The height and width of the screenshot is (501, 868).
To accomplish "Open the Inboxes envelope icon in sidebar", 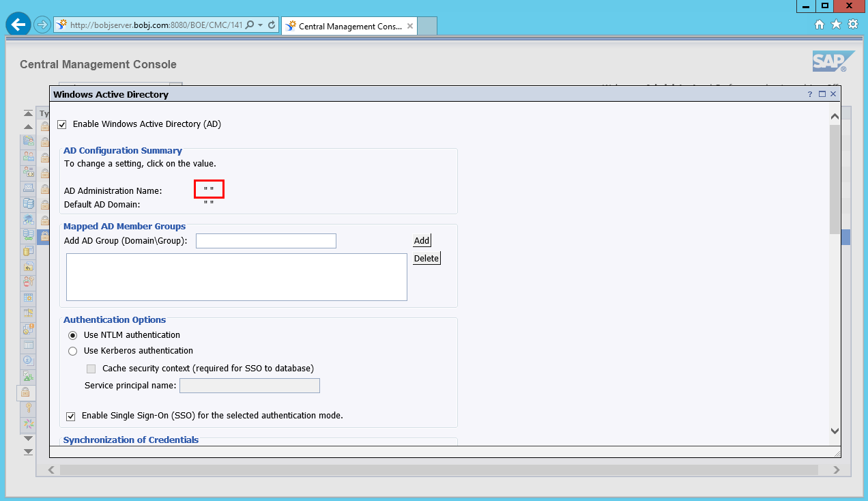I will pos(28,188).
